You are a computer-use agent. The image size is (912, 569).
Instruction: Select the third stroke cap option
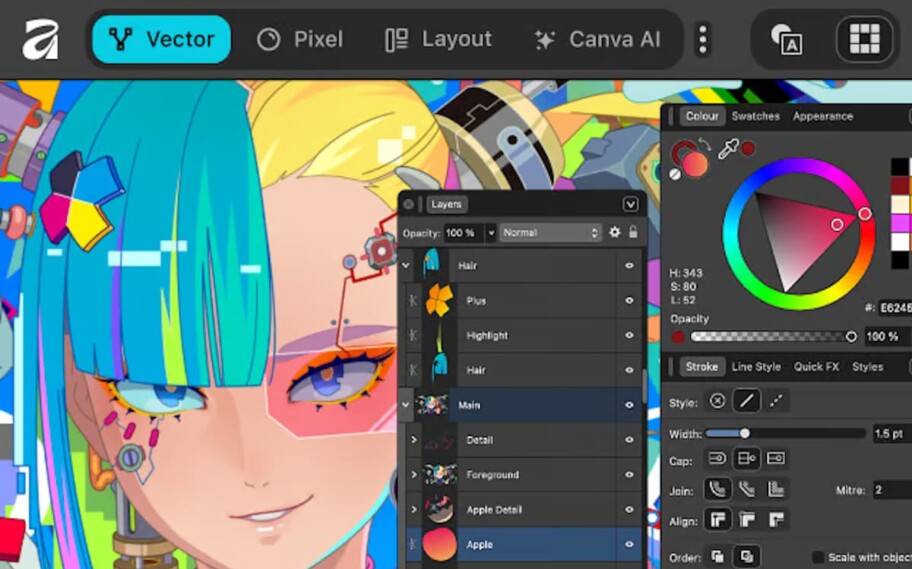click(776, 459)
